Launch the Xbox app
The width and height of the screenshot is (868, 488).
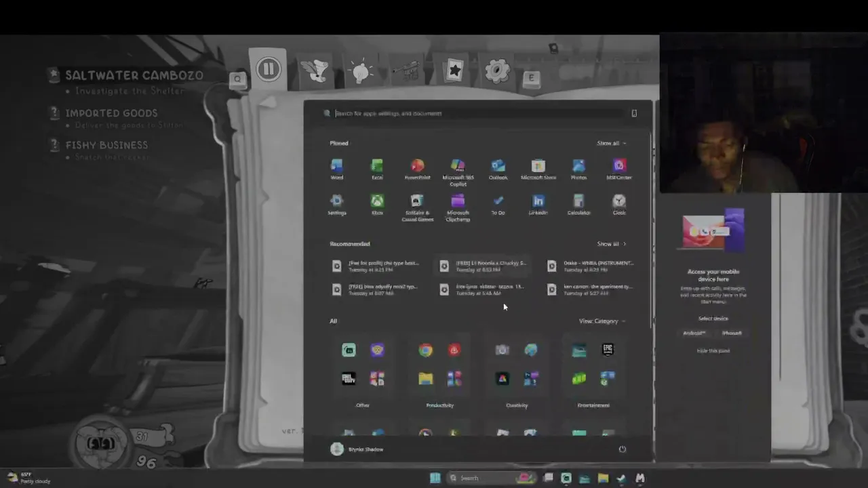pos(377,204)
